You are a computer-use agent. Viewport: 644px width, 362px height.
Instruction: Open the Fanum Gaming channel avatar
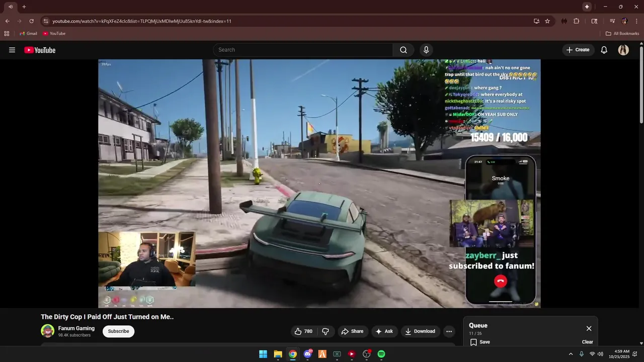click(x=48, y=331)
